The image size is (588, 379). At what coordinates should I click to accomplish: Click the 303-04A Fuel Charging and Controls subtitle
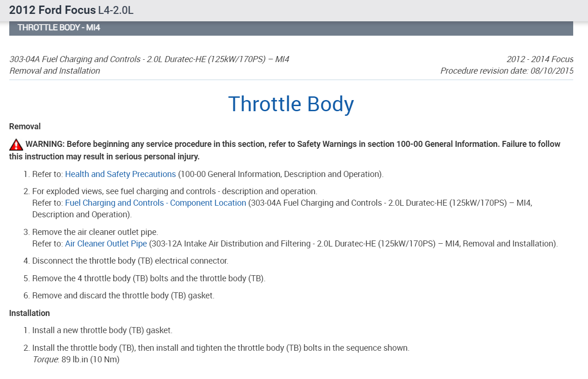(x=149, y=59)
